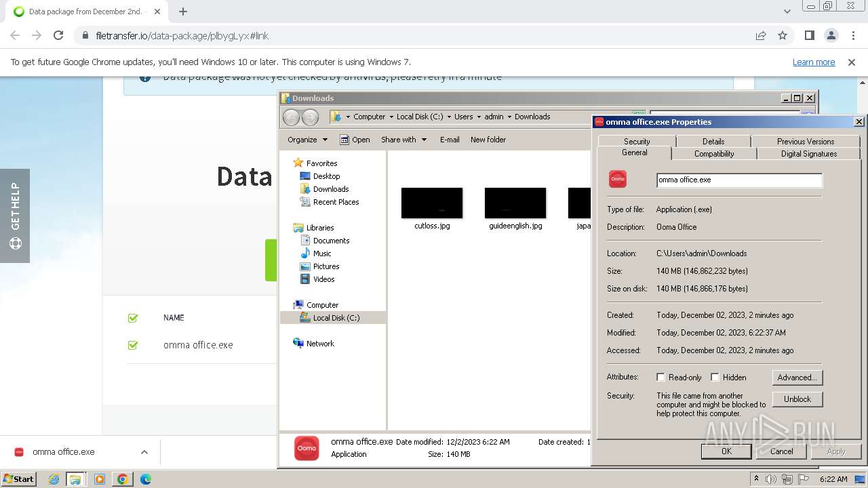Viewport: 868px width, 488px height.
Task: Switch to the Details tab
Action: [x=713, y=141]
